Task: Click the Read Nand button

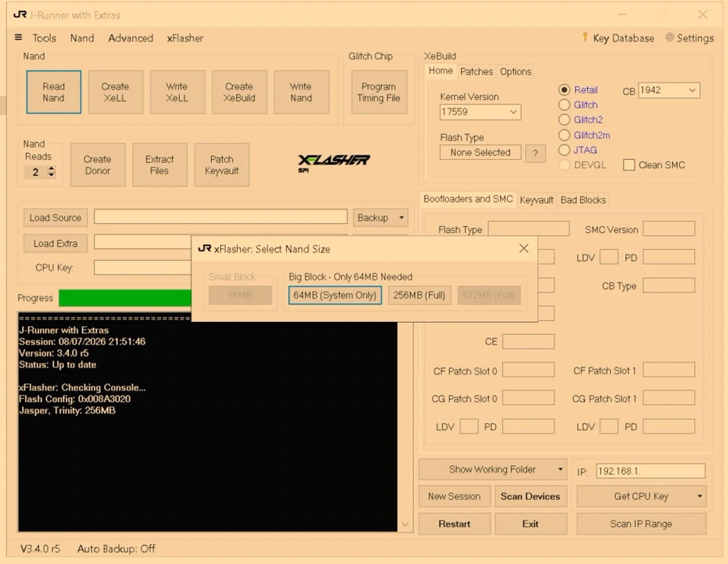Action: 54,92
